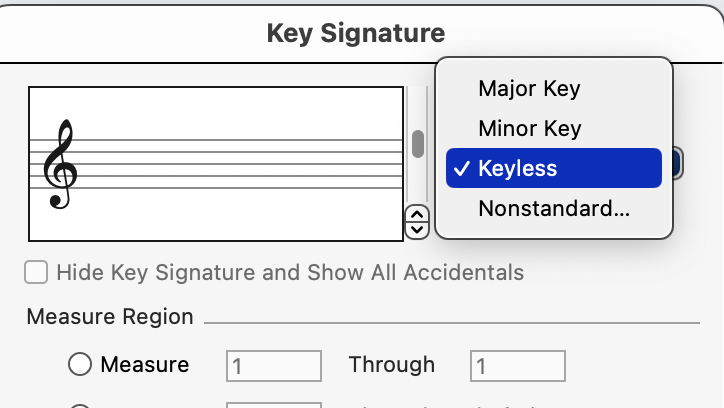Select the radio button below Measure
Image resolution: width=724 pixels, height=408 pixels.
point(80,405)
